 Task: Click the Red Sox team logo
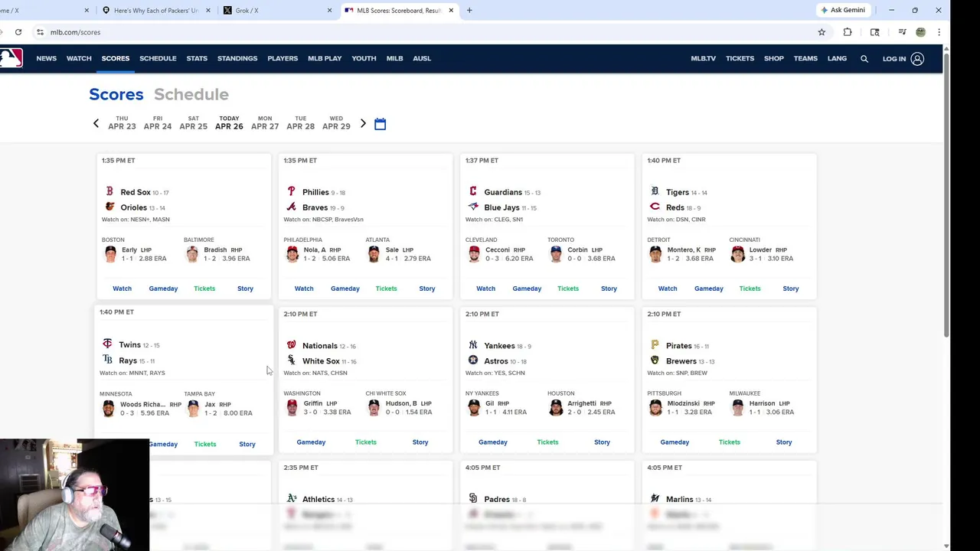[109, 191]
